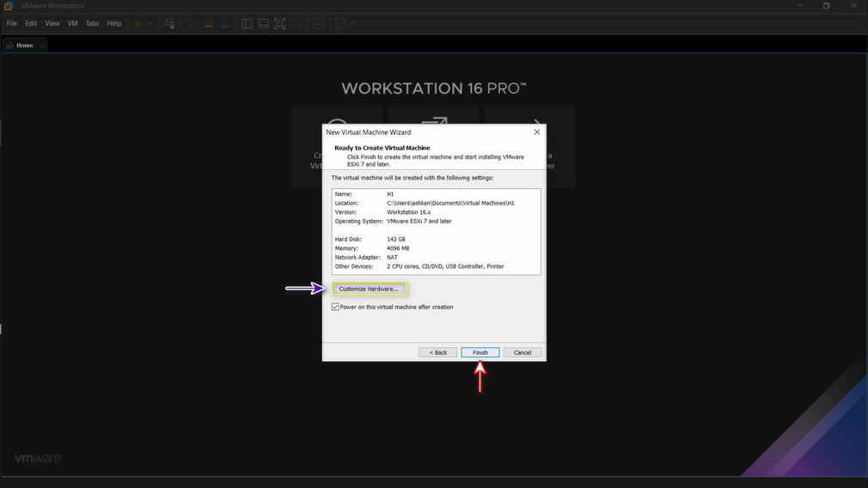This screenshot has height=488, width=868.
Task: Click the Take Snapshot toolbar icon
Action: (193, 24)
